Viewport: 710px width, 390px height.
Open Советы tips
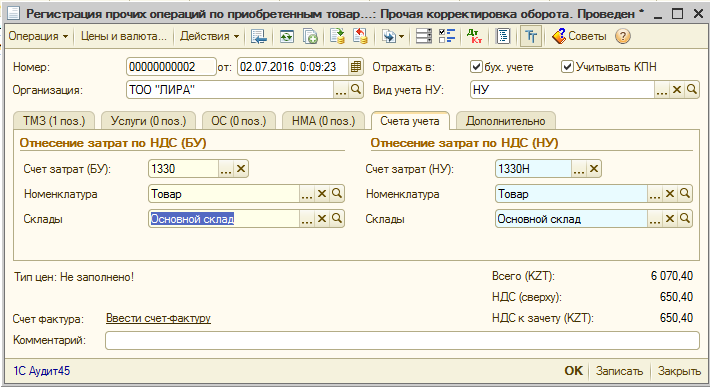coord(579,36)
